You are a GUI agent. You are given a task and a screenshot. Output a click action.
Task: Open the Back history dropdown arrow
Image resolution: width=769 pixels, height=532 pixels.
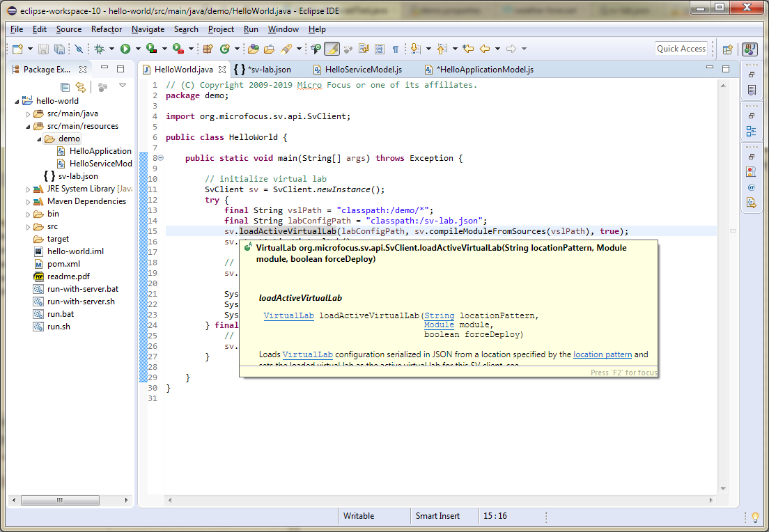point(497,49)
